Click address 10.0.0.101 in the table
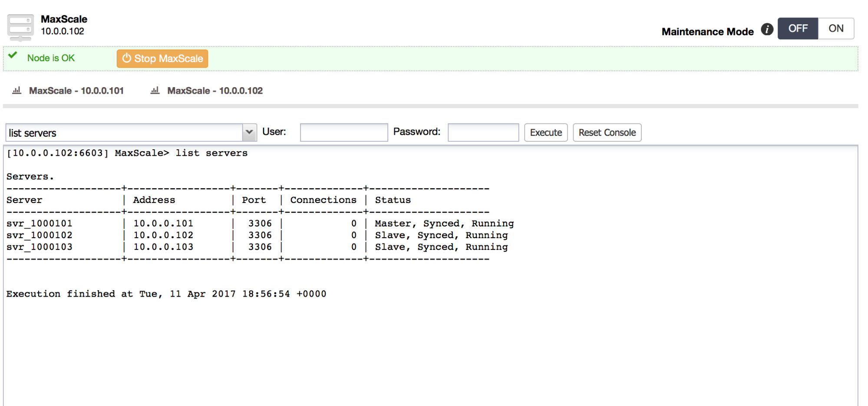This screenshot has height=406, width=868. [163, 223]
